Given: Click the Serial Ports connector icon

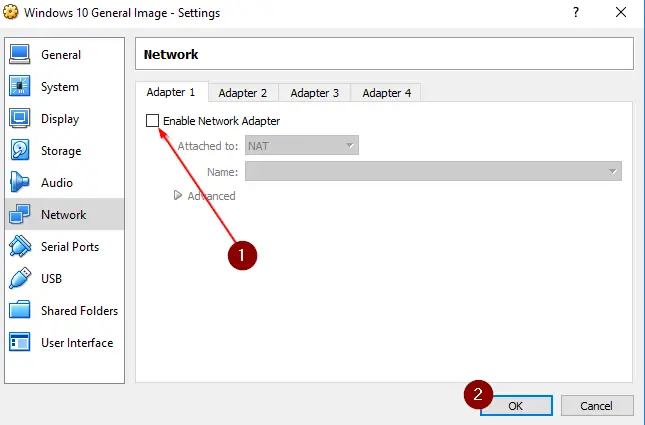Looking at the screenshot, I should [19, 246].
